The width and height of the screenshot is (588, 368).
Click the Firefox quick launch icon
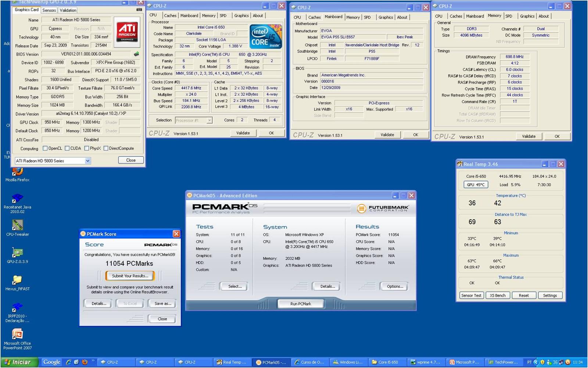coord(85,362)
